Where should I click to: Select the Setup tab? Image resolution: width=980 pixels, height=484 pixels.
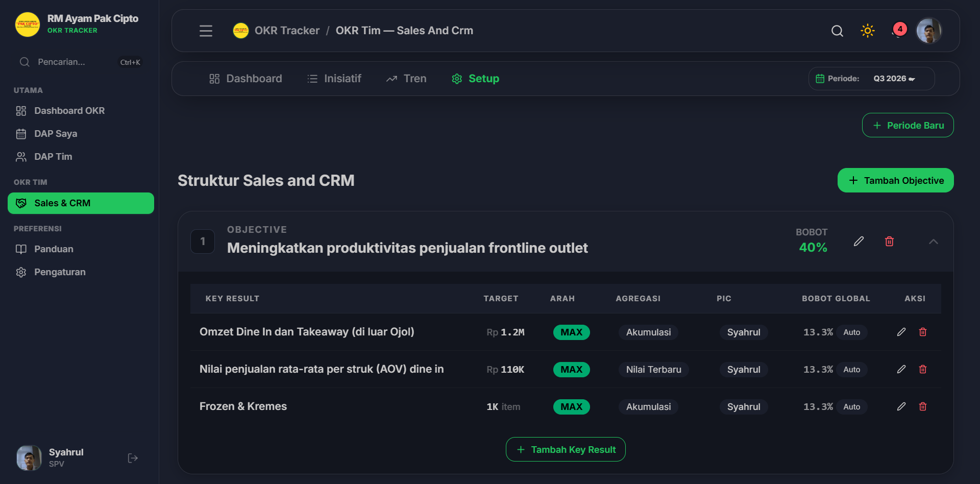tap(476, 79)
